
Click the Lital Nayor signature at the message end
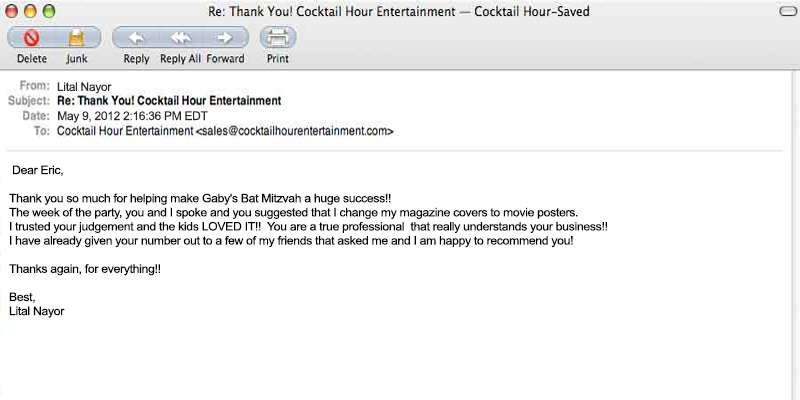tap(36, 311)
